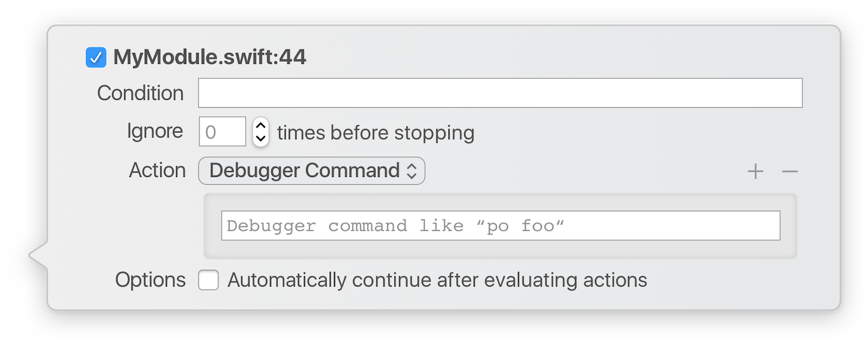
Task: Click the Action label
Action: 157,170
